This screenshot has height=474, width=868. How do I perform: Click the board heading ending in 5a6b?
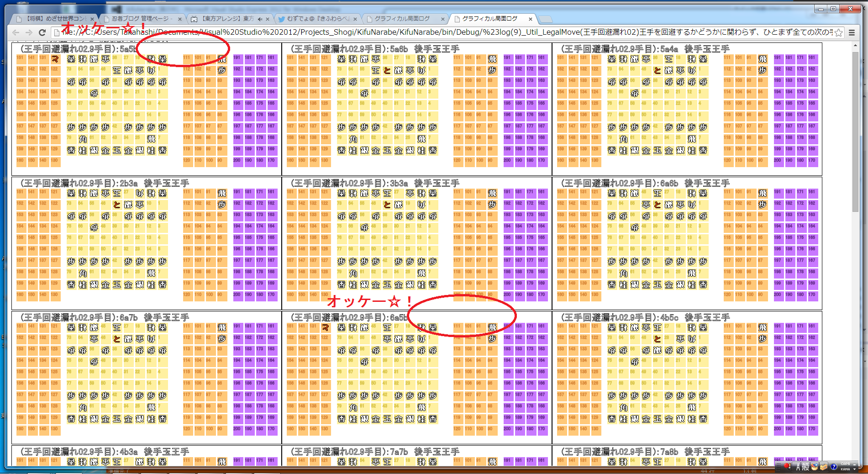tap(375, 49)
